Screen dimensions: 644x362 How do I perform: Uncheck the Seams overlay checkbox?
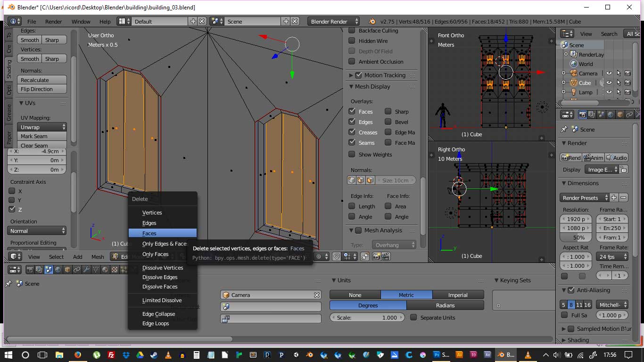click(x=352, y=142)
